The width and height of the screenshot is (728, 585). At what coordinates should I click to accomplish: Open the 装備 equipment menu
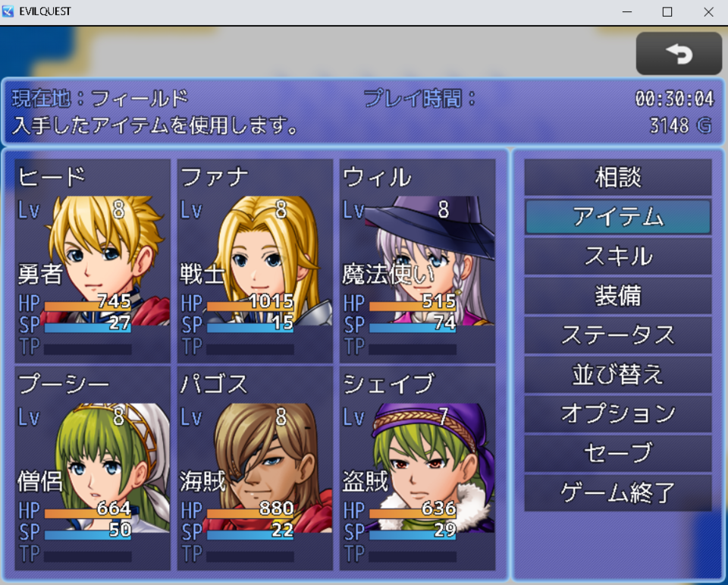(x=618, y=295)
